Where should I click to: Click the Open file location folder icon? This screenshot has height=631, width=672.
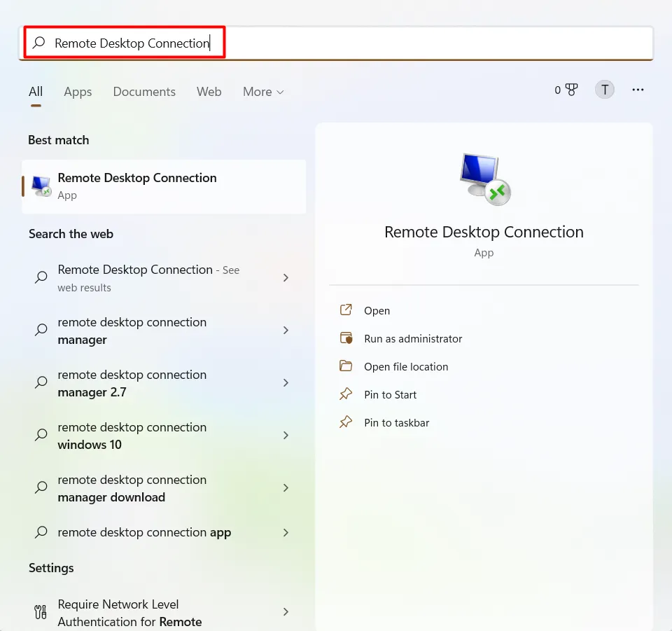pos(346,366)
